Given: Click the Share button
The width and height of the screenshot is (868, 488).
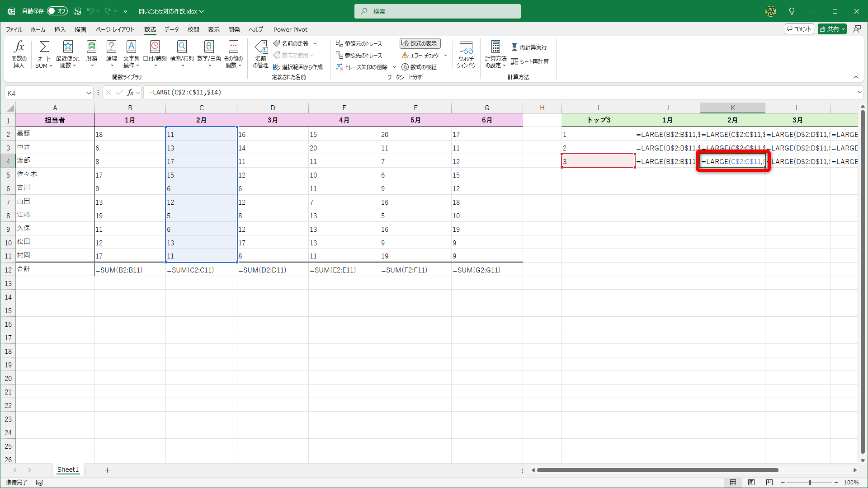Looking at the screenshot, I should (830, 29).
